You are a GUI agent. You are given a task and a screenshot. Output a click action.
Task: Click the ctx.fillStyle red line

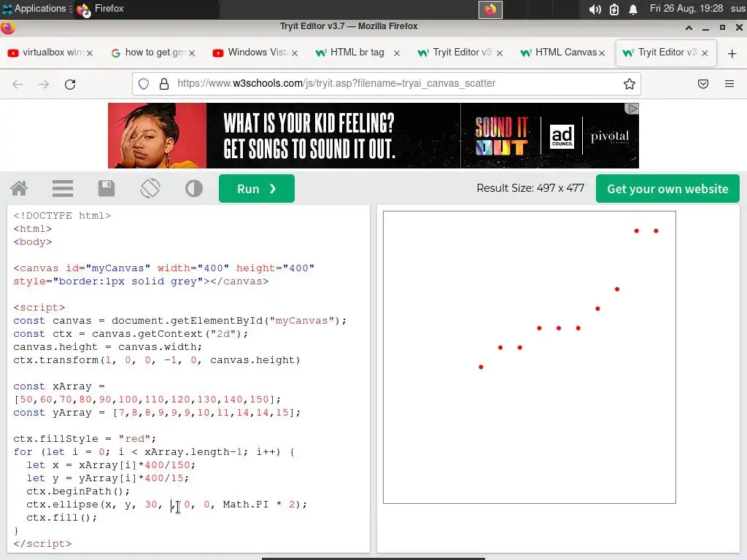tap(85, 438)
